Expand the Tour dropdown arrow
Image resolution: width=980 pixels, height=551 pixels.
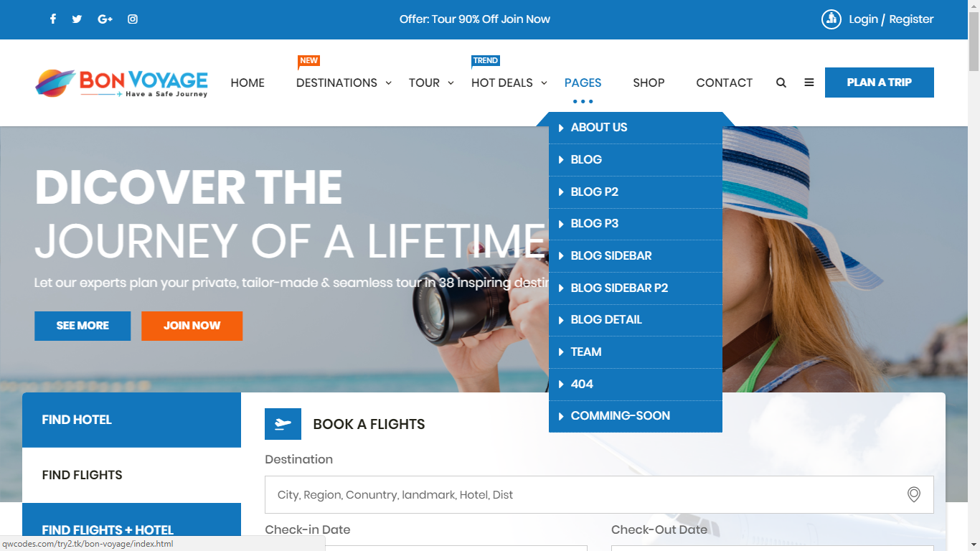click(451, 83)
